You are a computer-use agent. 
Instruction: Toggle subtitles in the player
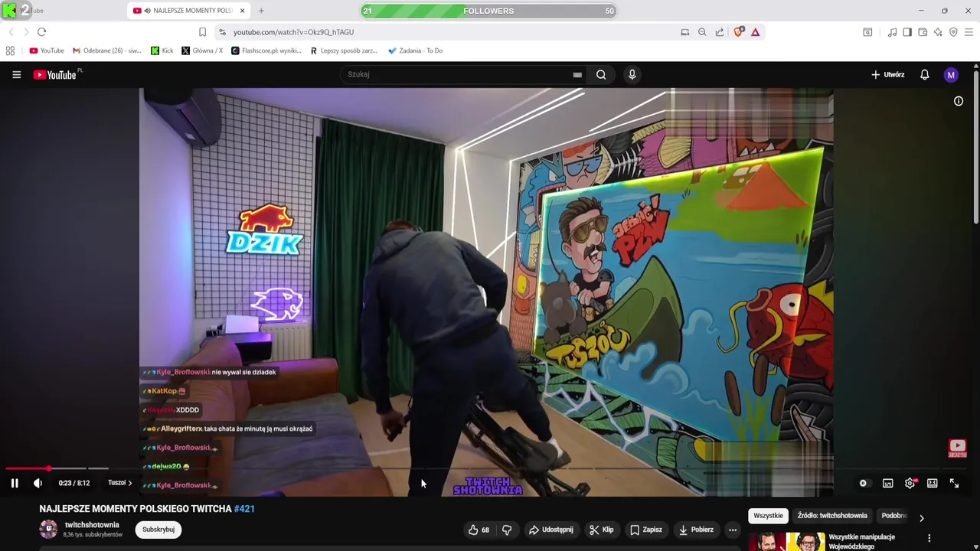tap(887, 483)
